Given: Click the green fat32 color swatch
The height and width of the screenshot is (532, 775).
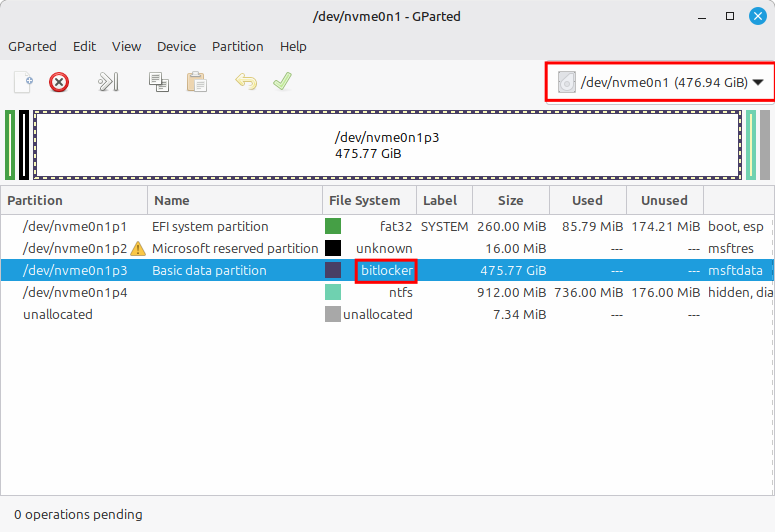Looking at the screenshot, I should (x=333, y=227).
